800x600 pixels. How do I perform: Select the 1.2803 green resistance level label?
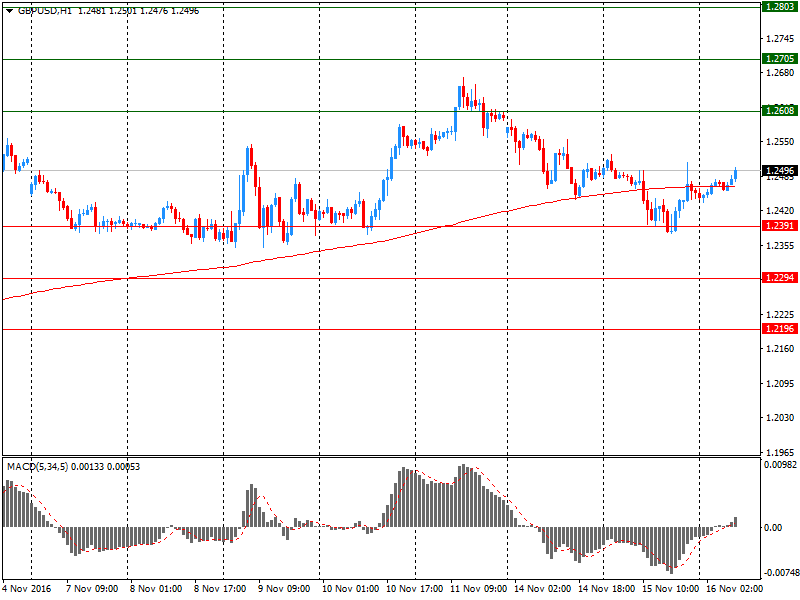pos(780,7)
